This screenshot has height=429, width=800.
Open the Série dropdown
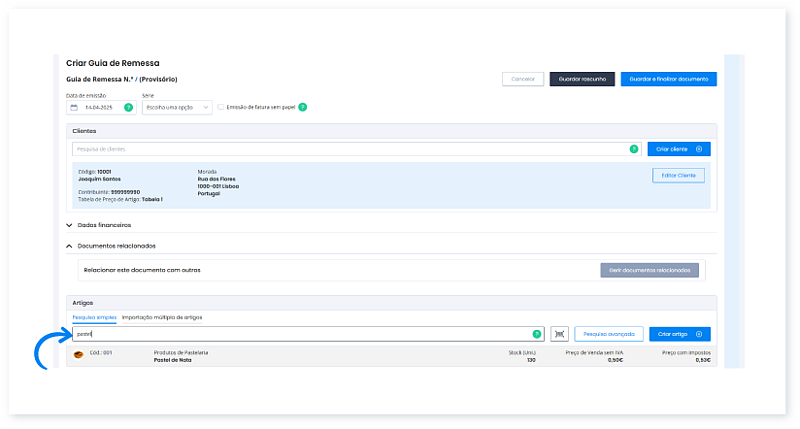(x=177, y=107)
